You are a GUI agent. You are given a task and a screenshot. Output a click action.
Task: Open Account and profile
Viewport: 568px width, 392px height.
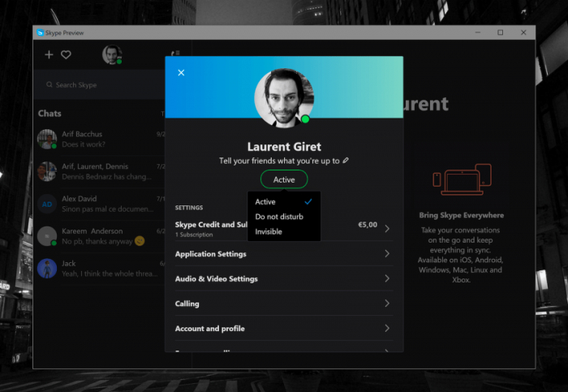click(284, 328)
